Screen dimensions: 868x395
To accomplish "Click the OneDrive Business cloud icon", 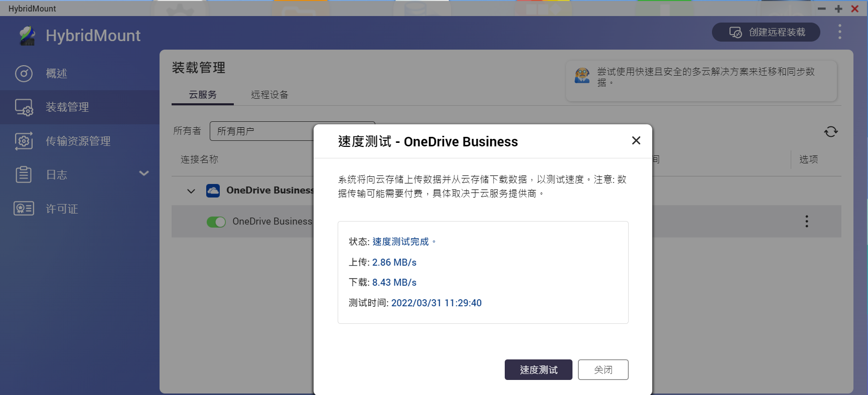I will point(213,190).
